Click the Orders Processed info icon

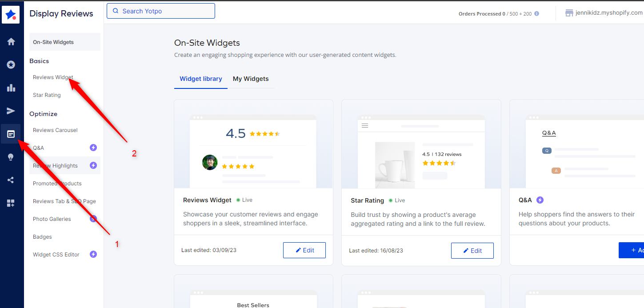536,14
